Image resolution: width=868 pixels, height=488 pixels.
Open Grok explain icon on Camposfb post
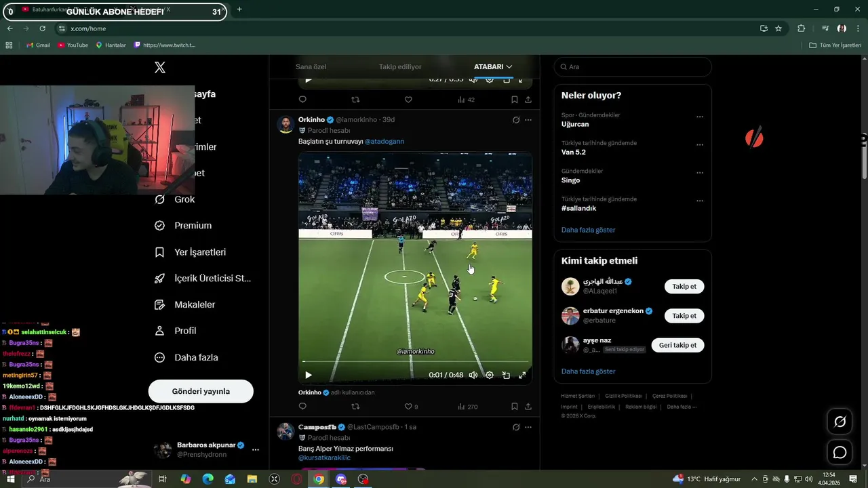pyautogui.click(x=516, y=427)
